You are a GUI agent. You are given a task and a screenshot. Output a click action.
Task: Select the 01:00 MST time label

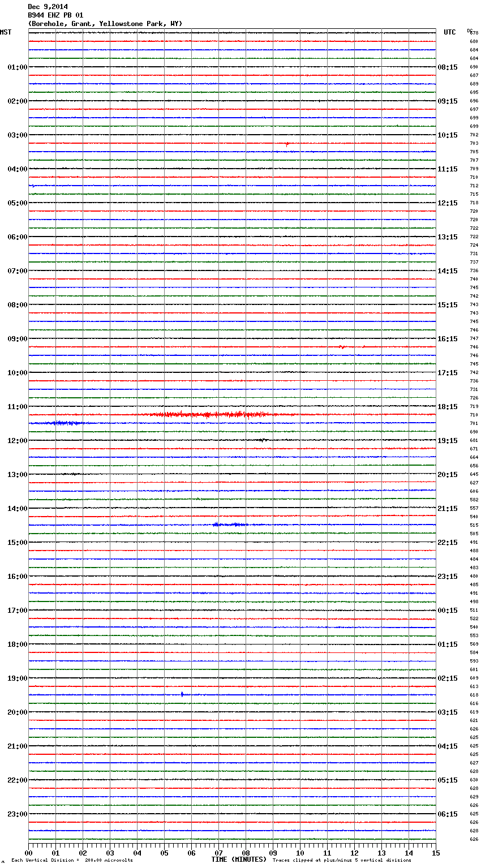click(17, 67)
